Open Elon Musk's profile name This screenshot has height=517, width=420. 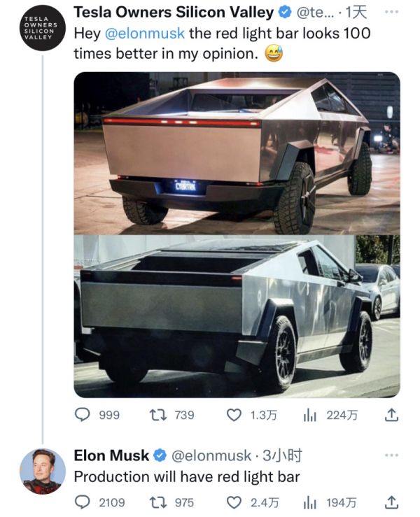pos(111,455)
